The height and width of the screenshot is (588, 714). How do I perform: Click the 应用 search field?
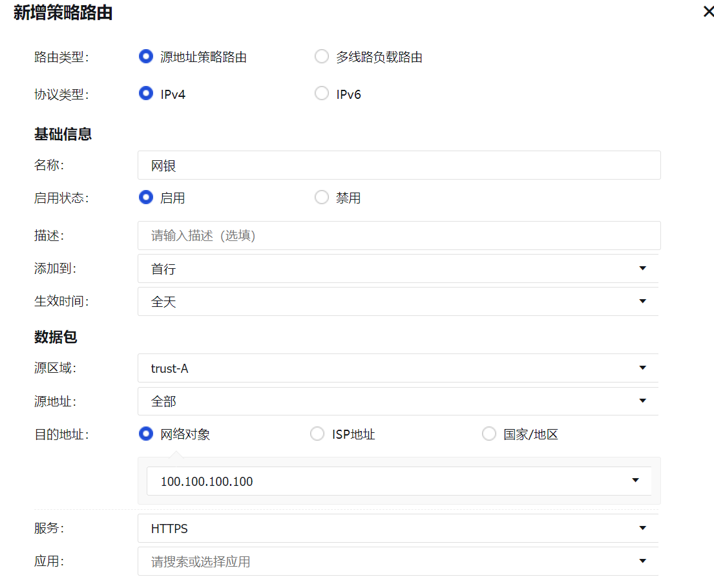[381, 562]
